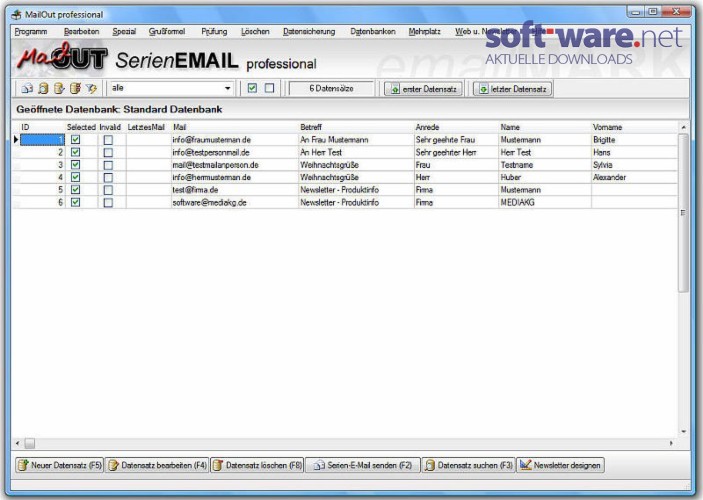703x500 pixels.
Task: Click the database edit pencil toolbar icon
Action: coord(59,88)
